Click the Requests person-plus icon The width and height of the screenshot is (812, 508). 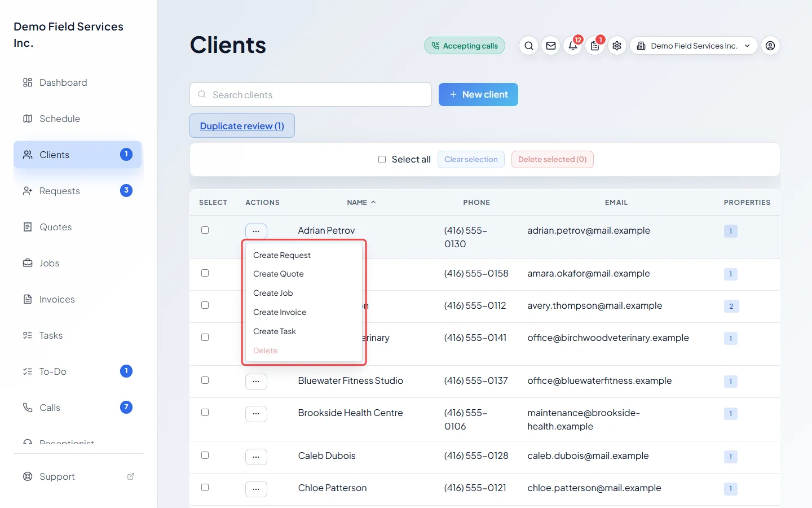point(28,191)
